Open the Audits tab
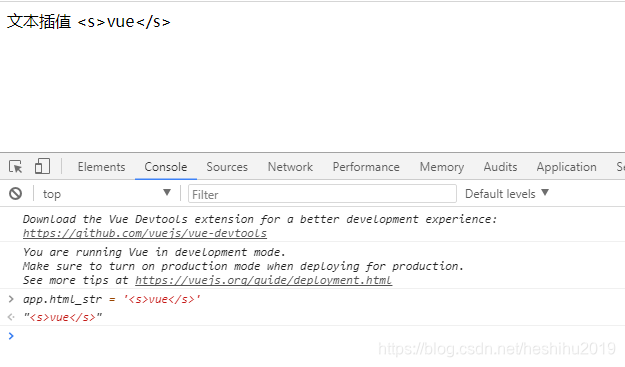Screen dimensions: 625x367 coord(500,167)
